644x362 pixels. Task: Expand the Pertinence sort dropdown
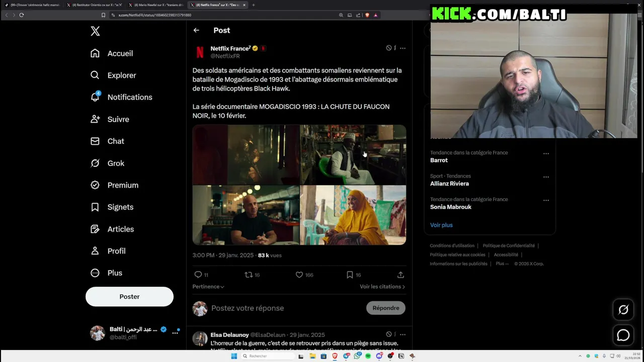click(x=208, y=287)
